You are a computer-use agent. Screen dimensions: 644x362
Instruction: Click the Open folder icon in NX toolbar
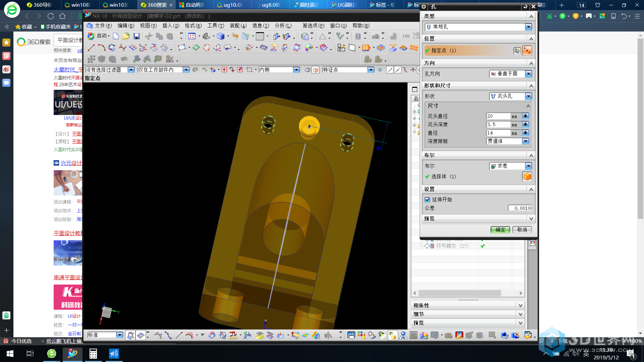click(x=126, y=36)
